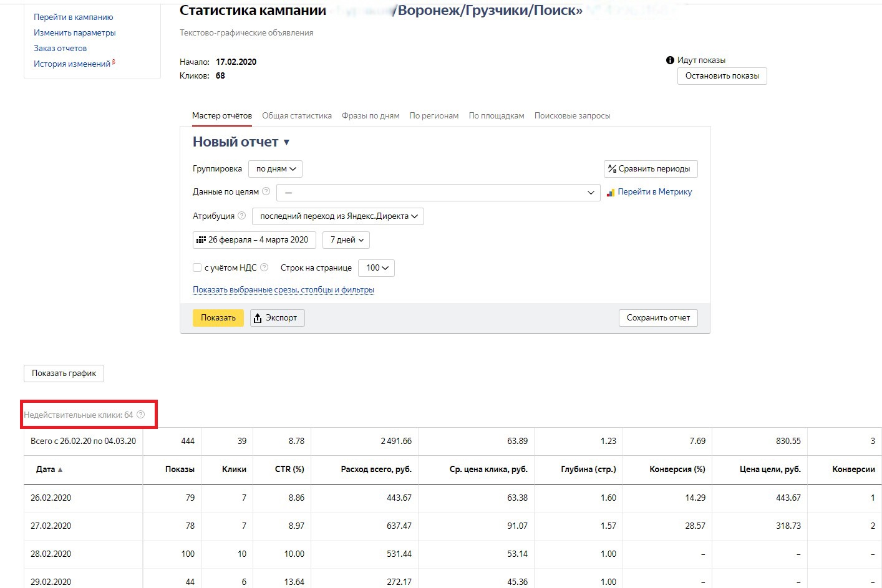This screenshot has width=882, height=588.
Task: Click the Показать график button
Action: [x=64, y=374]
